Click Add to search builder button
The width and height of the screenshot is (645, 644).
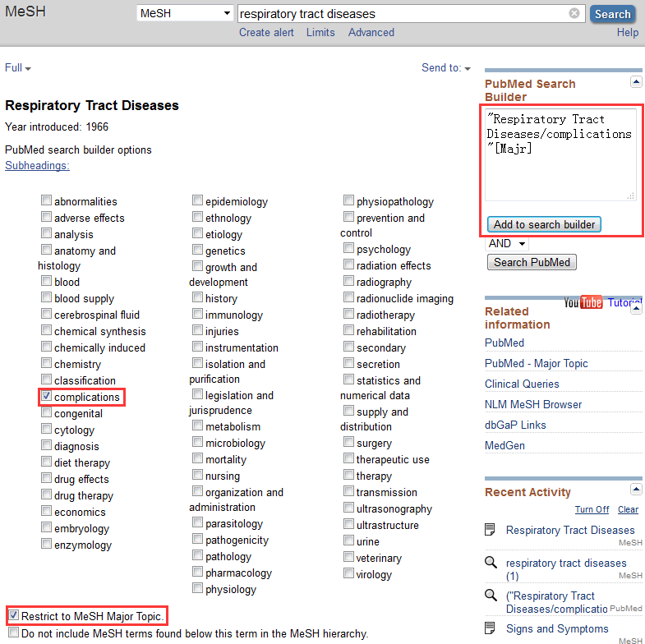pos(544,224)
